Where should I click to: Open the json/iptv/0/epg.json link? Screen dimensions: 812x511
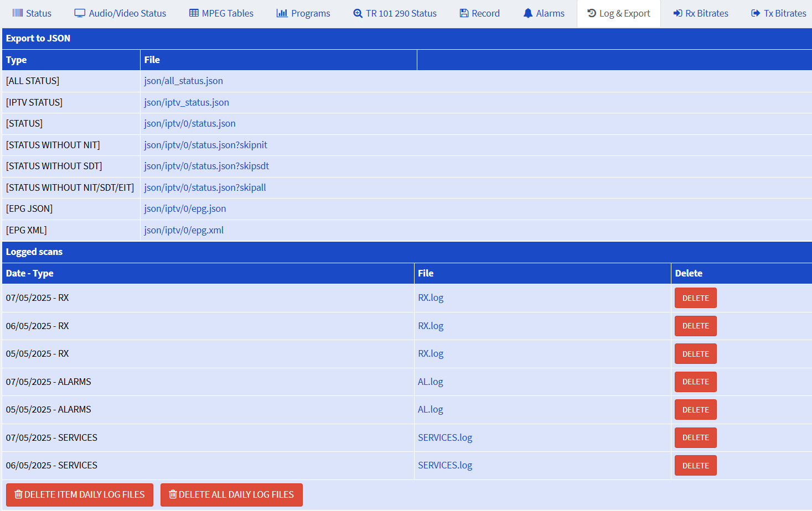(x=185, y=208)
